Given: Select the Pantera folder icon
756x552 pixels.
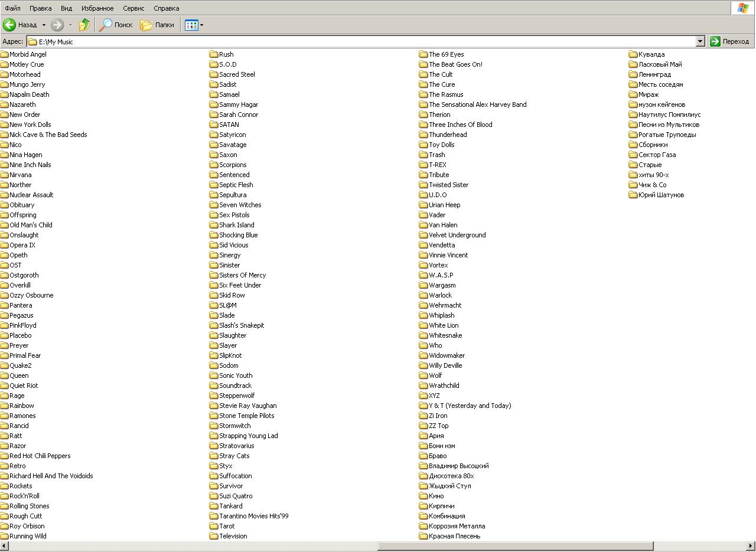Looking at the screenshot, I should tap(5, 305).
